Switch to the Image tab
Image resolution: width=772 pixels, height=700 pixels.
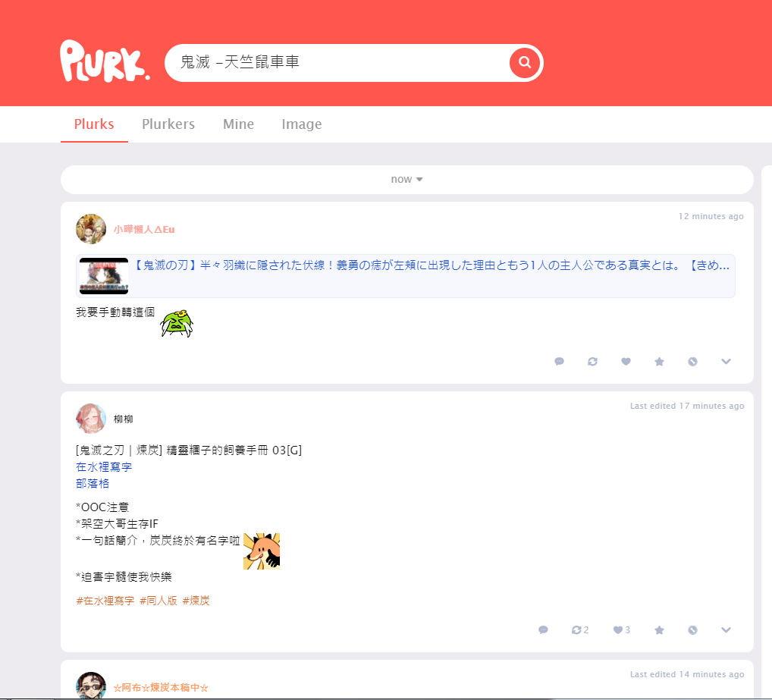(x=302, y=124)
